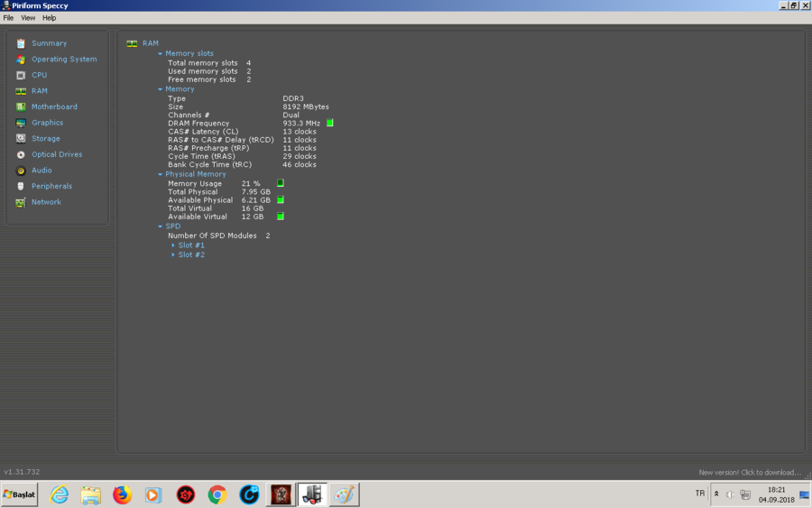
Task: Click the Optical Drives disc icon
Action: [21, 154]
